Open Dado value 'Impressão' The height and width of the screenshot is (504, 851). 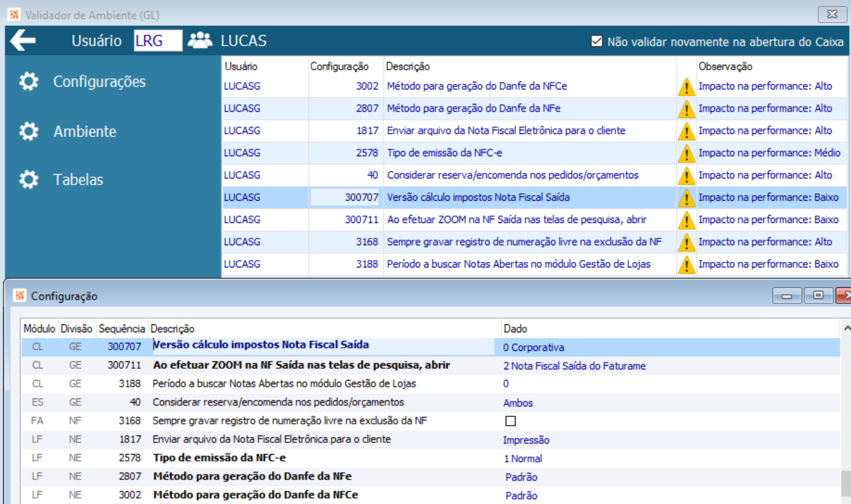[x=526, y=440]
